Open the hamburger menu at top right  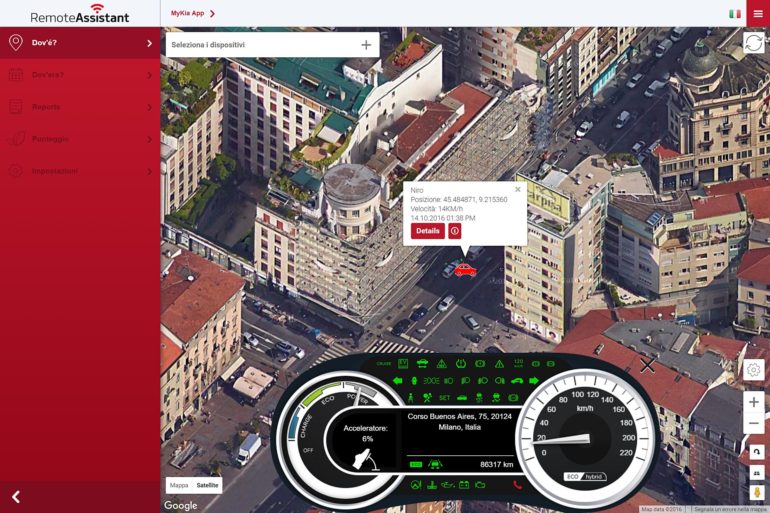pyautogui.click(x=757, y=13)
